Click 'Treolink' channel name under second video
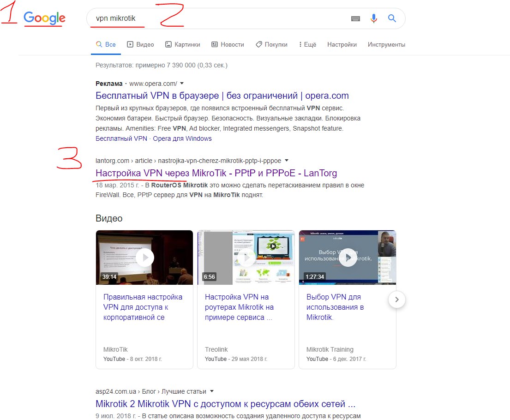The height and width of the screenshot is (420, 510). coord(216,349)
